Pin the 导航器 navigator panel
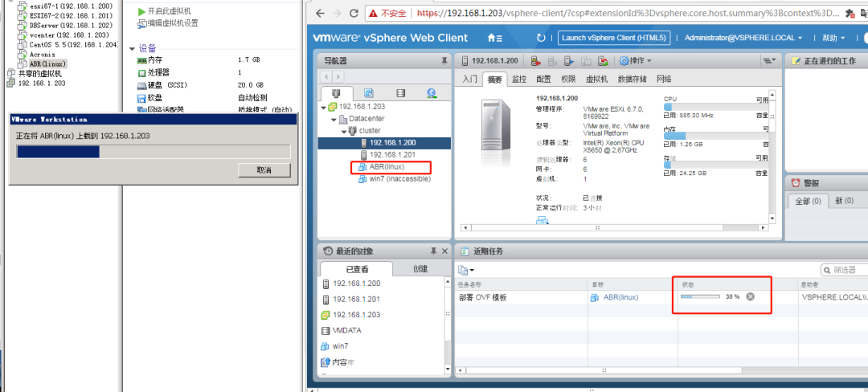Viewport: 868px width, 392px height. point(444,61)
